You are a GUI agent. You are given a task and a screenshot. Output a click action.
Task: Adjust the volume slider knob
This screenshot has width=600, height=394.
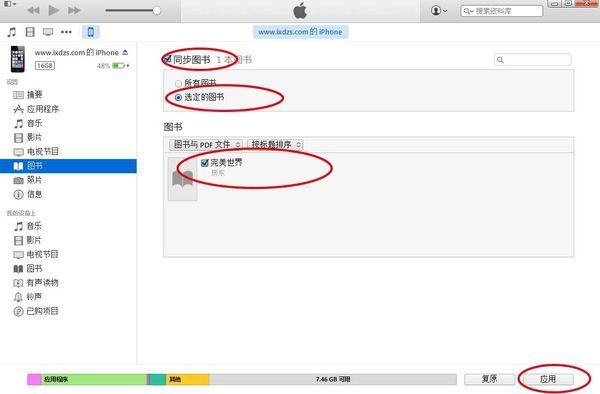(157, 10)
